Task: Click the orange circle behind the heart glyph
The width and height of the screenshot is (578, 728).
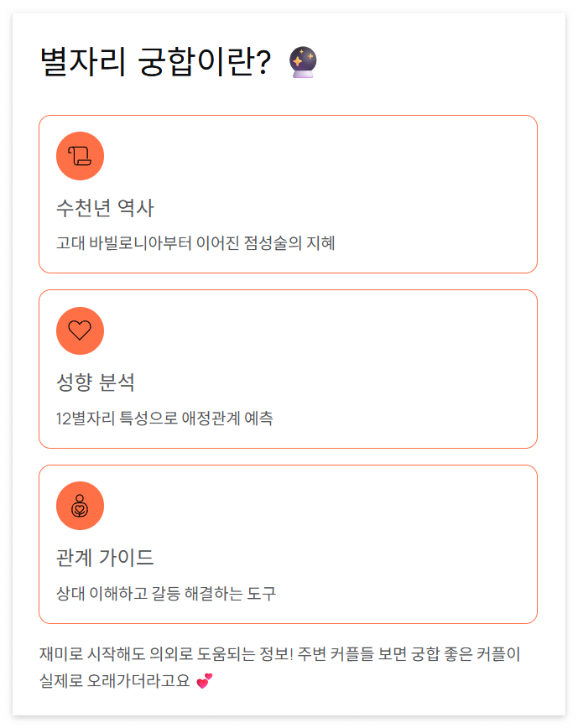Action: tap(80, 330)
